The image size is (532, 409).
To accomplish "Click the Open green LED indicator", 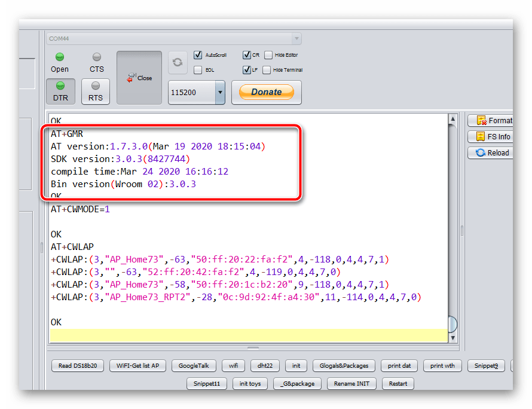I will 60,57.
